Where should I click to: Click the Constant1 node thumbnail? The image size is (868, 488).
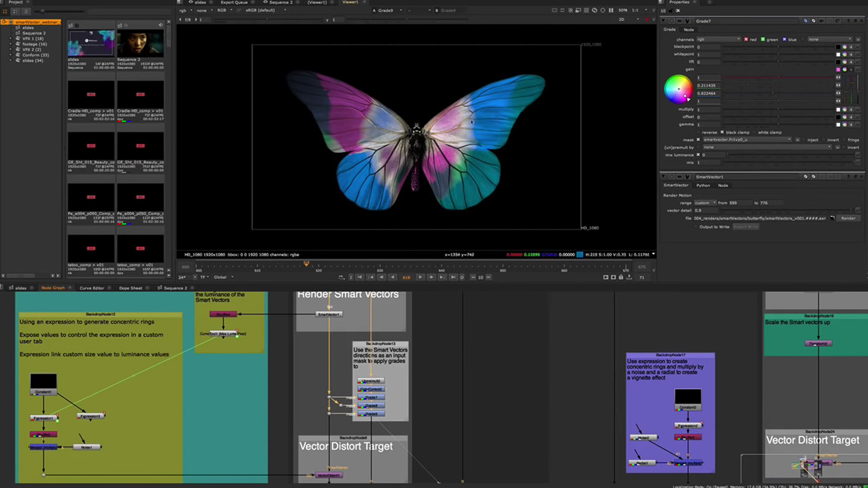(43, 381)
